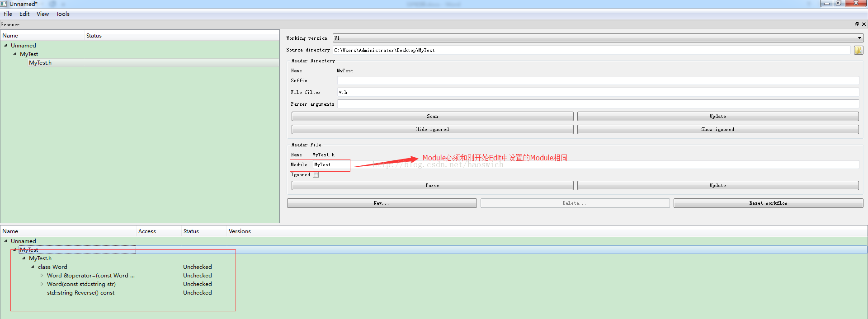Image resolution: width=868 pixels, height=319 pixels.
Task: Select MyTest.h in lower tree
Action: (40, 258)
